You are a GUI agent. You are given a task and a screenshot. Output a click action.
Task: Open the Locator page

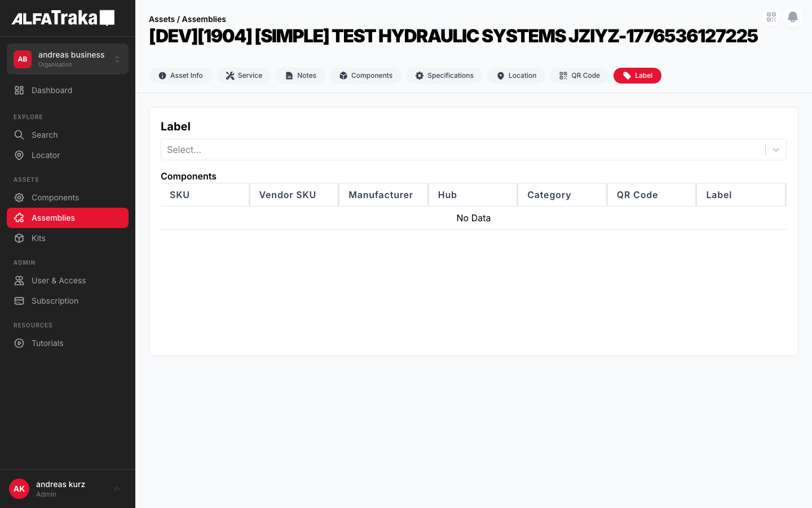tap(46, 155)
